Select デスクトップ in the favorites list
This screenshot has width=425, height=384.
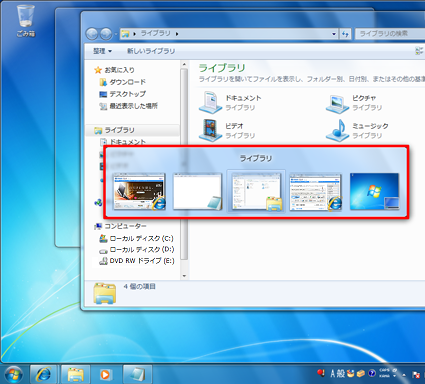(123, 94)
